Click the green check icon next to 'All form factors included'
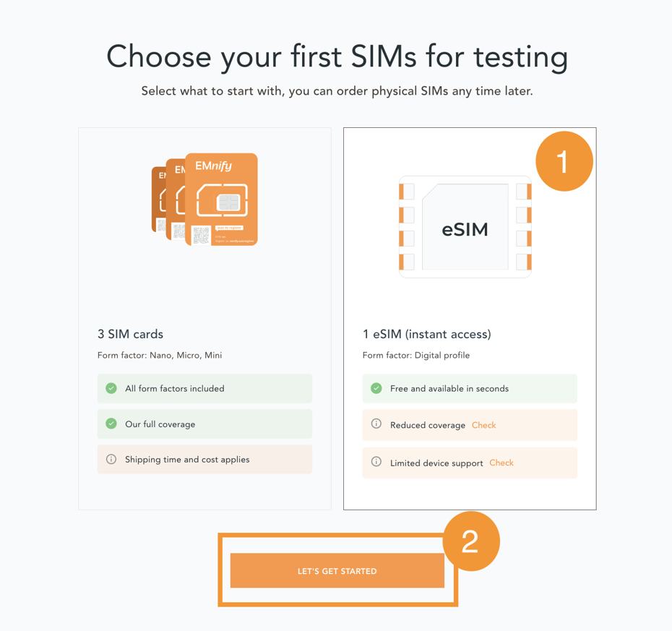Viewport: 672px width, 631px height. pos(111,388)
